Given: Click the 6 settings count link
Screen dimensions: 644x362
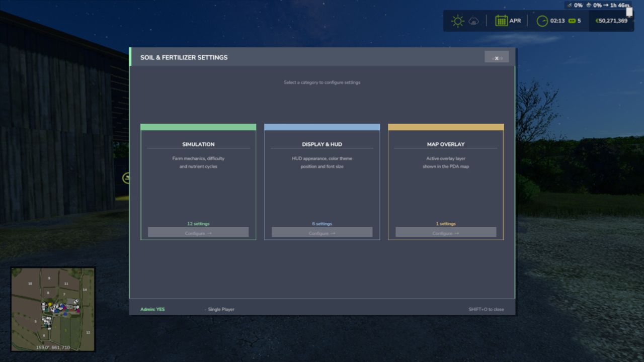Looking at the screenshot, I should (322, 224).
